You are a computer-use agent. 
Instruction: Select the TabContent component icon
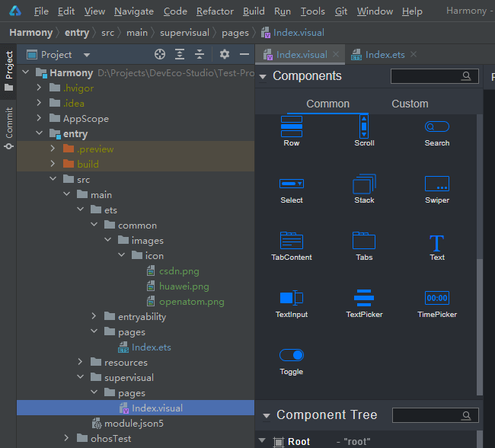[292, 241]
